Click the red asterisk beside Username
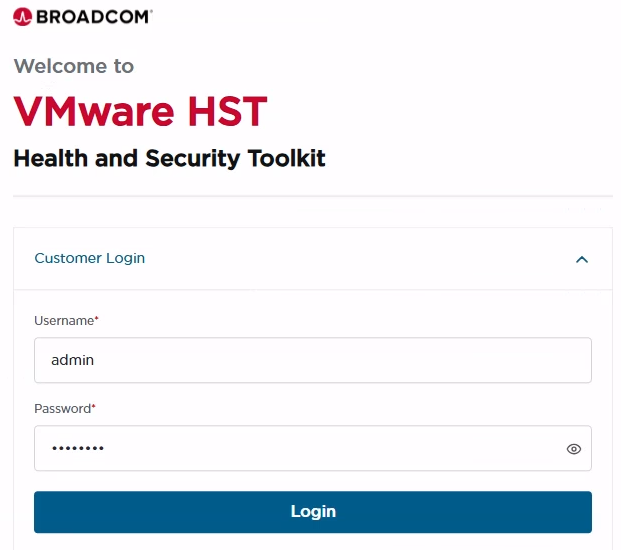This screenshot has height=550, width=621. point(97,319)
